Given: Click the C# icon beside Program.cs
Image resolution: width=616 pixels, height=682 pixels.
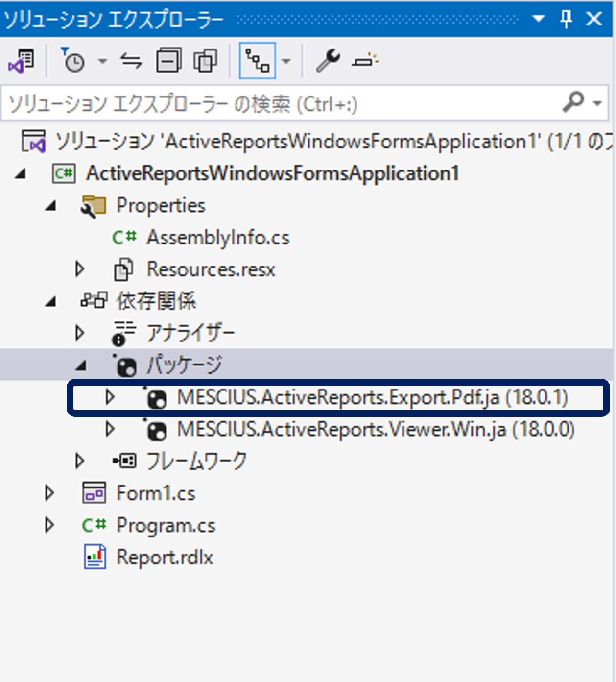Looking at the screenshot, I should coord(94,525).
